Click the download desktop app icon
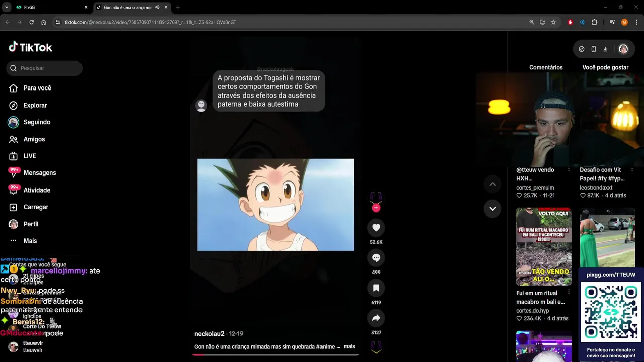 tap(605, 49)
